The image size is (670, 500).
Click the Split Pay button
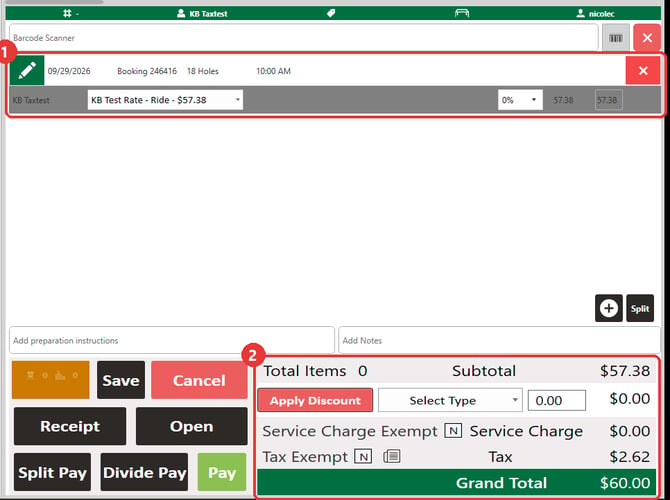click(x=52, y=472)
